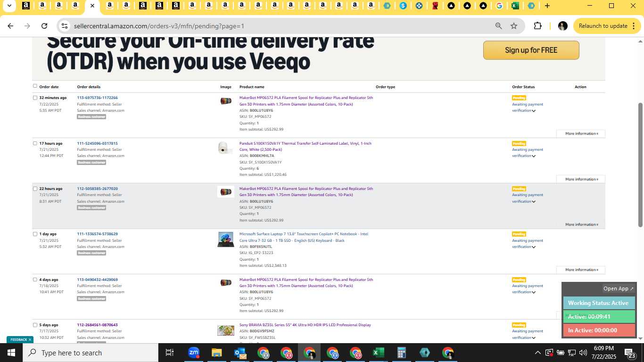Viewport: 644px width, 362px height.
Task: Open order 113-0490432-4429069 link
Action: coord(98,280)
